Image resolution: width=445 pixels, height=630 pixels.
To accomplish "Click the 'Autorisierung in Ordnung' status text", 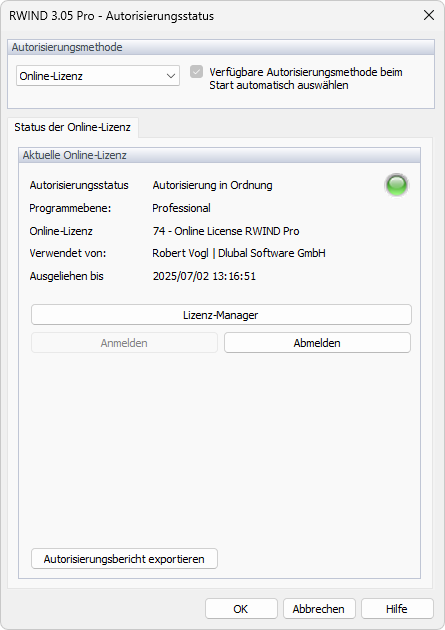I will pos(212,185).
